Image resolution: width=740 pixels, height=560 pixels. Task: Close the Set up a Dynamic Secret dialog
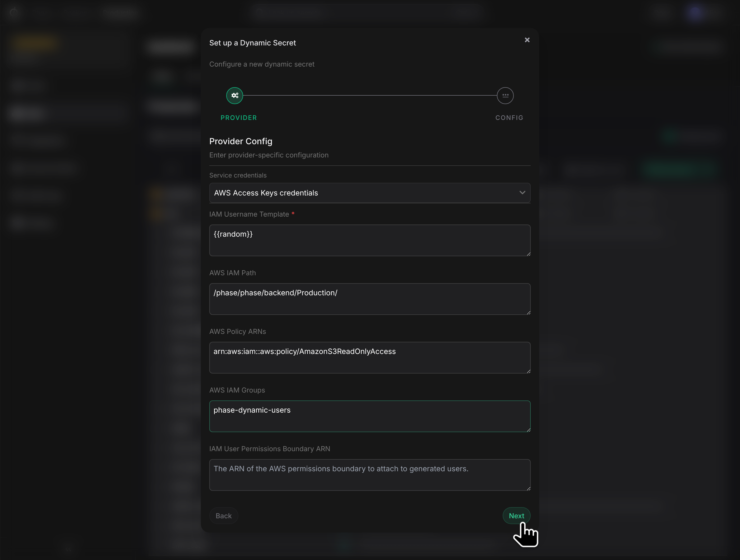tap(527, 40)
